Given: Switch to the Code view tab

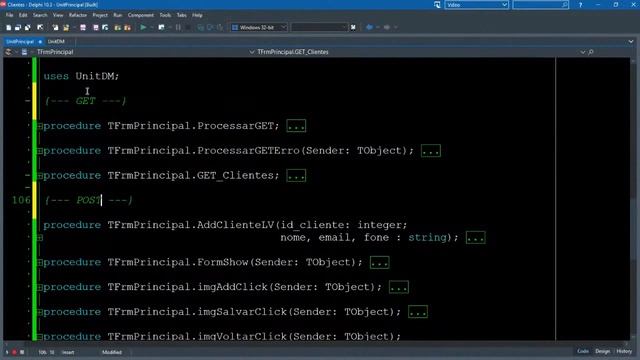Looking at the screenshot, I should pyautogui.click(x=583, y=351).
